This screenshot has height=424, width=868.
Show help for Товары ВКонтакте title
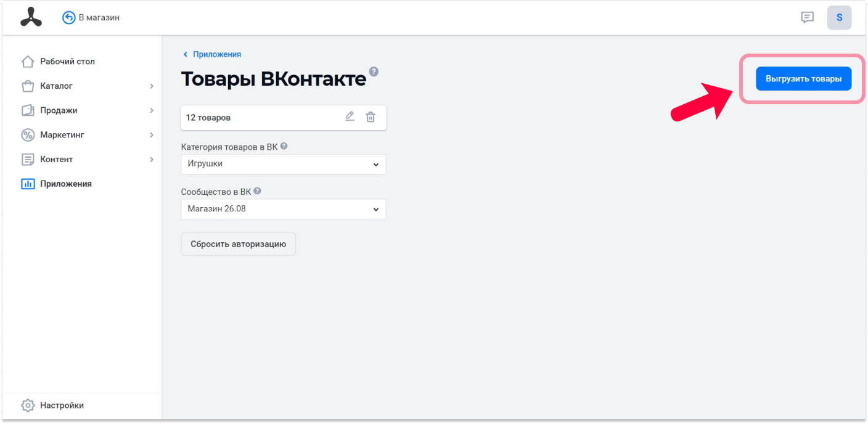[x=374, y=71]
